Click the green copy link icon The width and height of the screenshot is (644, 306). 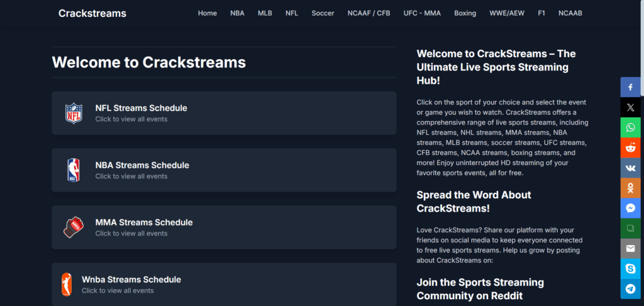pos(630,228)
